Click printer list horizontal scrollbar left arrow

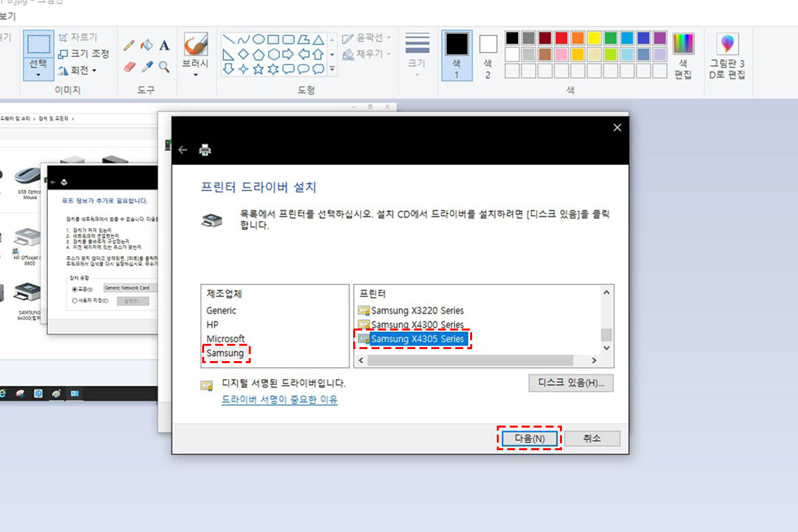pos(360,360)
